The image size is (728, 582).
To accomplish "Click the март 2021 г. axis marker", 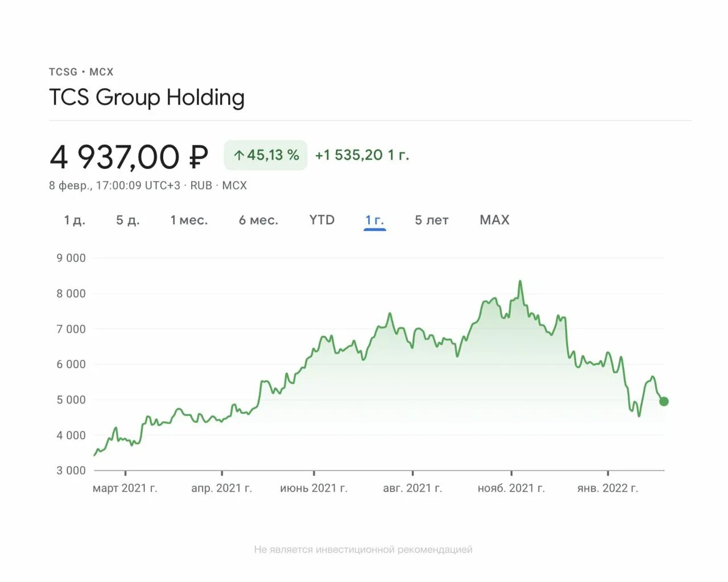I will point(125,488).
